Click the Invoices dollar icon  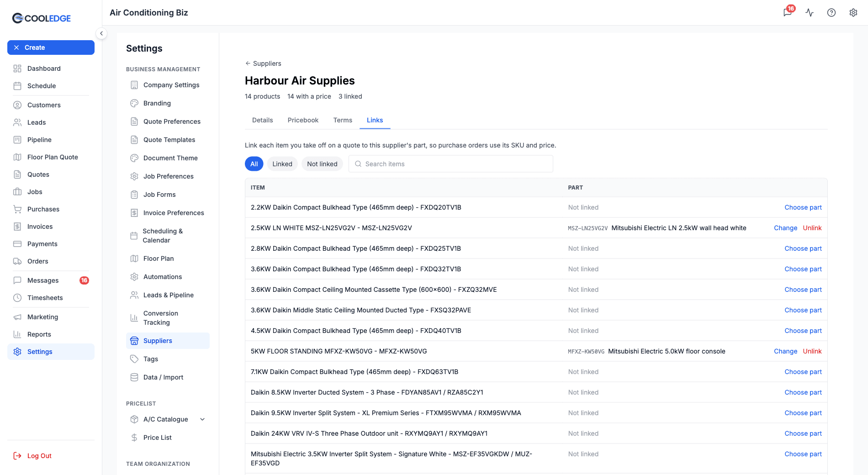click(17, 227)
